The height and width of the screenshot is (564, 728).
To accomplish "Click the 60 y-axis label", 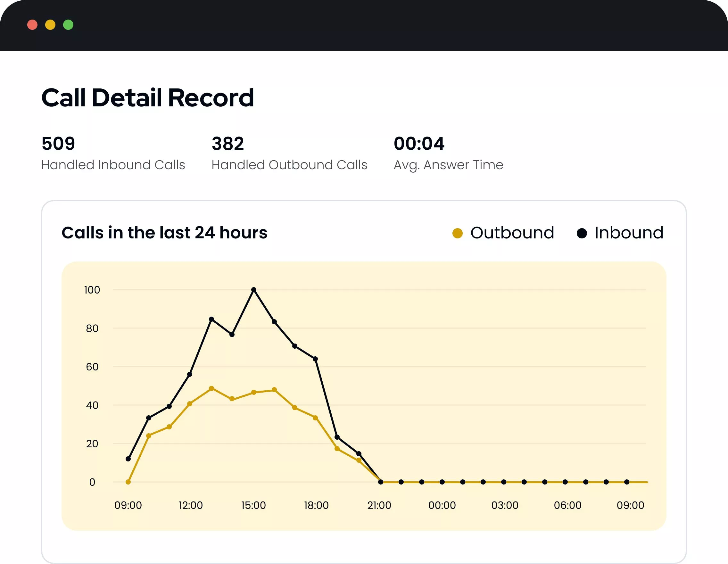I will [x=92, y=367].
